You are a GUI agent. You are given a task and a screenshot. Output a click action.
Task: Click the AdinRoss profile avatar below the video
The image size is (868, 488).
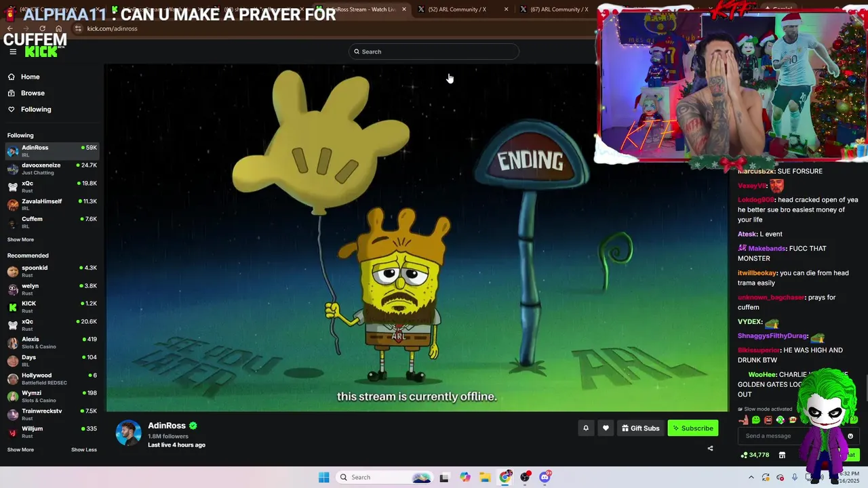pos(128,432)
